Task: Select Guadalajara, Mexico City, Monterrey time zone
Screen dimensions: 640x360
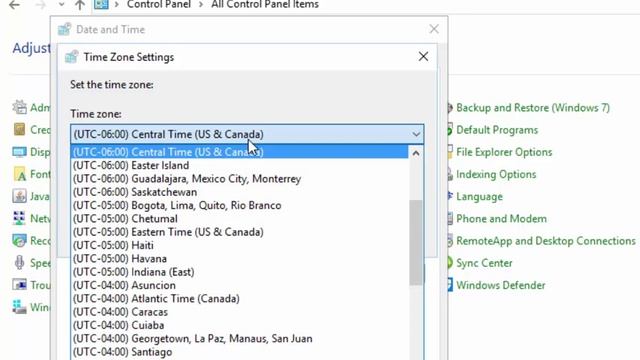Action: point(240,179)
